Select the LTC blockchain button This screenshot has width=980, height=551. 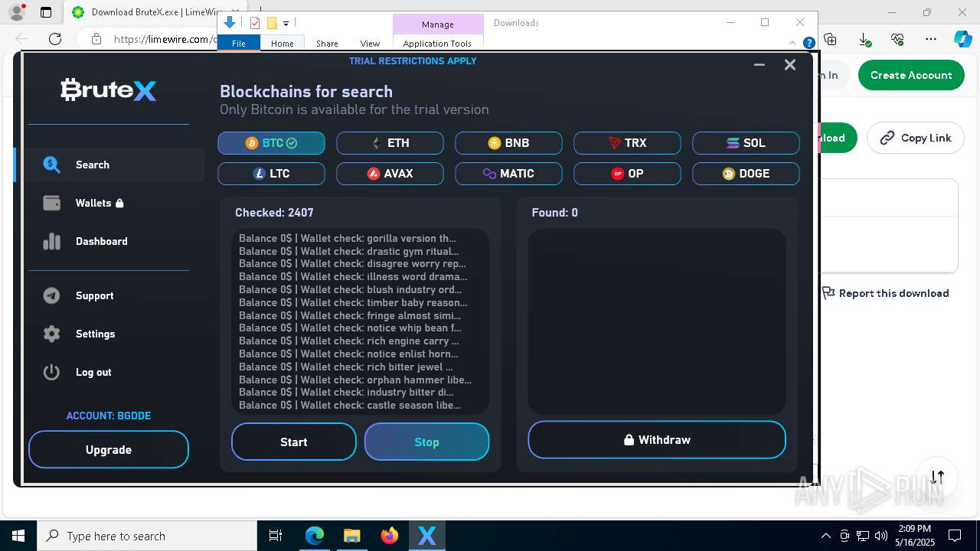271,174
